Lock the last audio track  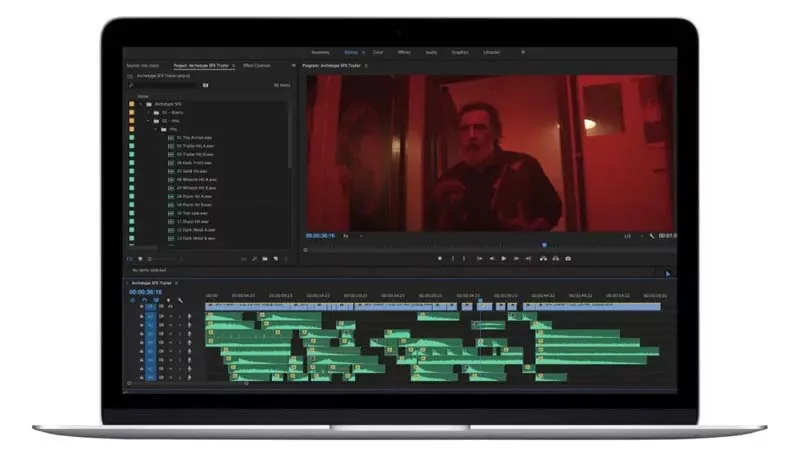pos(141,377)
